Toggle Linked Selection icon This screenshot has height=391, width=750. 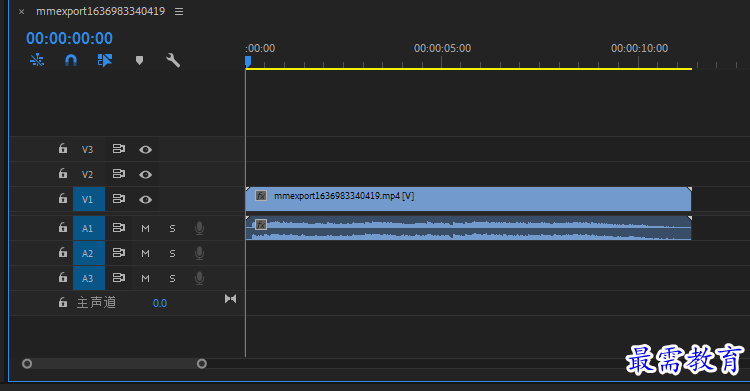[x=105, y=60]
